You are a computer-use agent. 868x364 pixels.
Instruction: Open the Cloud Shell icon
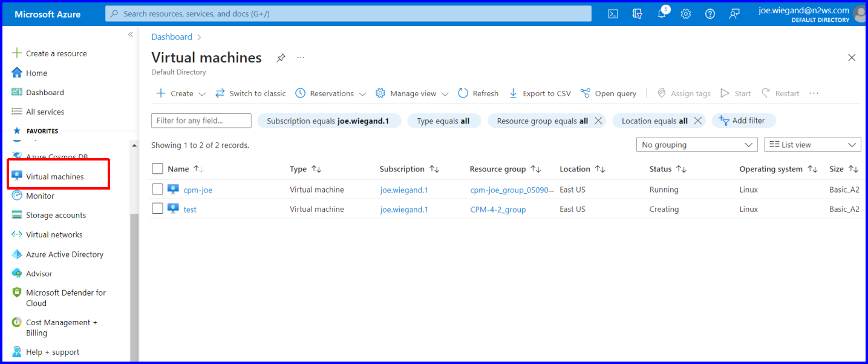pyautogui.click(x=613, y=14)
